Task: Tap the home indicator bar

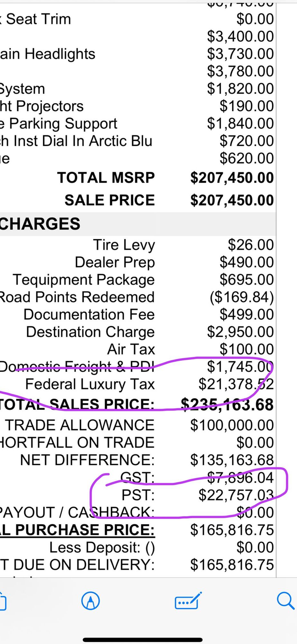Action: 143,639
